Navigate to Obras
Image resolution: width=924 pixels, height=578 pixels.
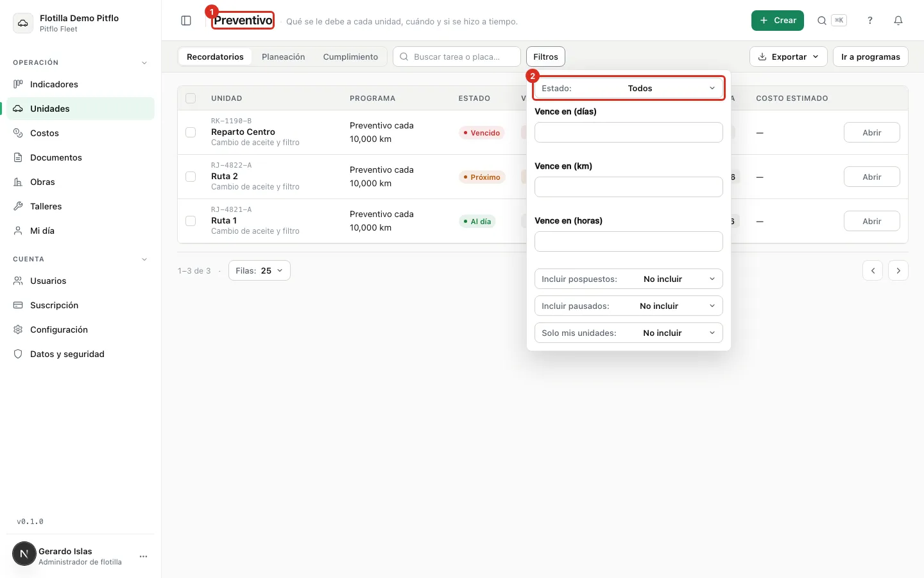tap(80, 182)
